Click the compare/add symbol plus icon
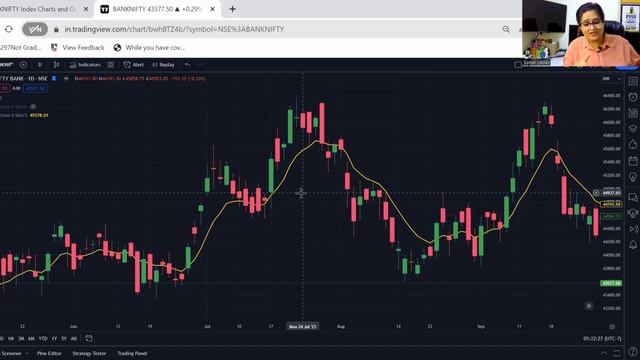This screenshot has height=360, width=640. 23,64
